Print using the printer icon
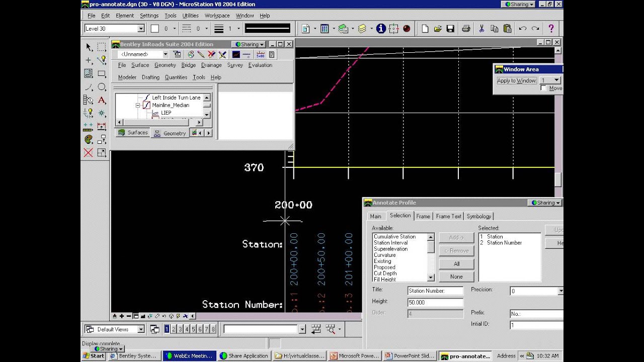644x362 pixels. (466, 29)
